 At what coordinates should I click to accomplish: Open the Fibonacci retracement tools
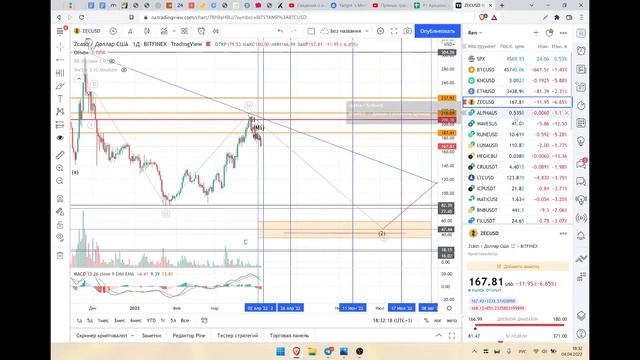point(60,73)
